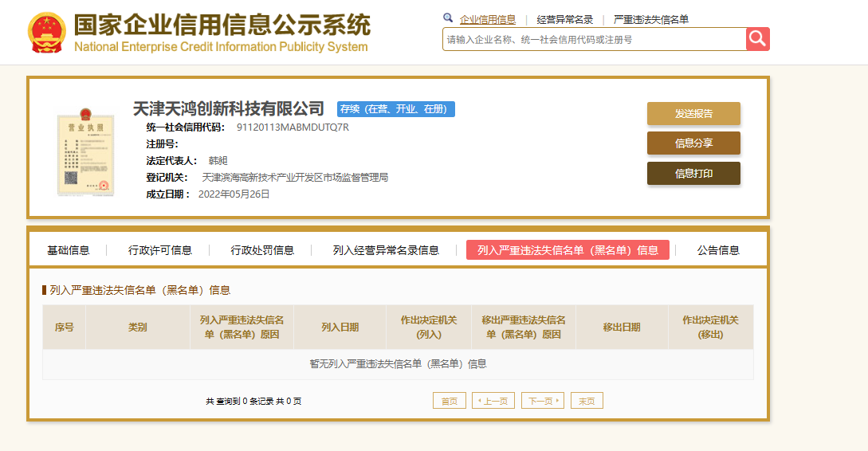The width and height of the screenshot is (868, 451).
Task: Click the 存续（在营、开业、在册） status badge
Action: click(396, 109)
